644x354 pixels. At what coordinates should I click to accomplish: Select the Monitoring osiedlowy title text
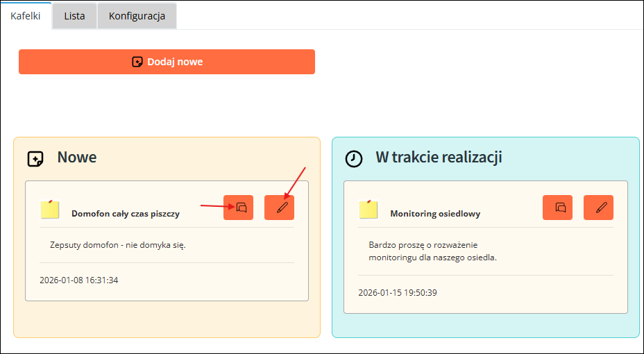pyautogui.click(x=434, y=214)
